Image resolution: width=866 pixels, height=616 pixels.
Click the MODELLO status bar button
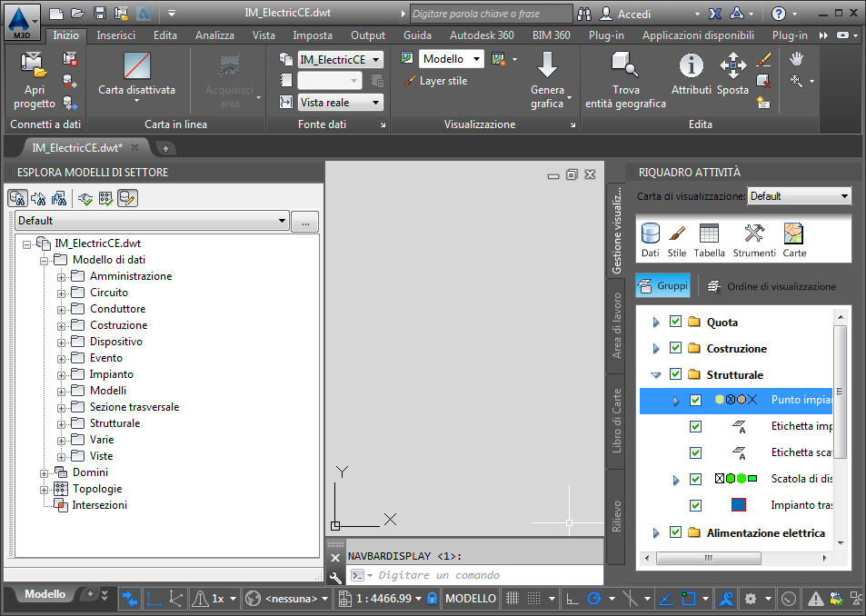coord(471,599)
